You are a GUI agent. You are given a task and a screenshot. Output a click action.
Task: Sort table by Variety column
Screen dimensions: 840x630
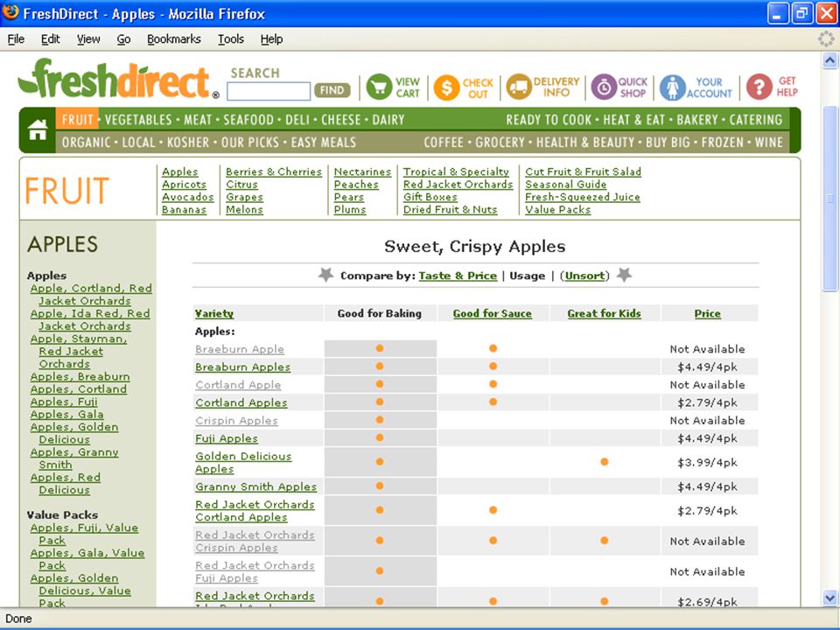214,313
